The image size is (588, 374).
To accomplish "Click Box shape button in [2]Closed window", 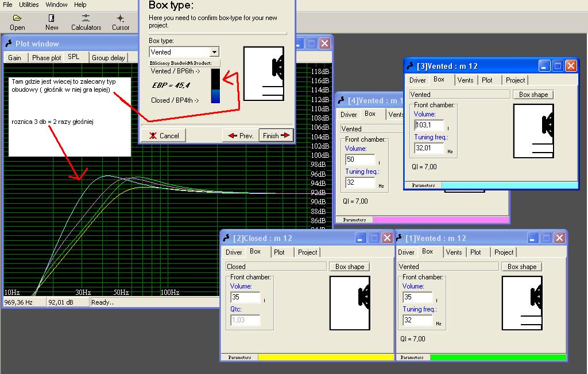I will point(349,267).
